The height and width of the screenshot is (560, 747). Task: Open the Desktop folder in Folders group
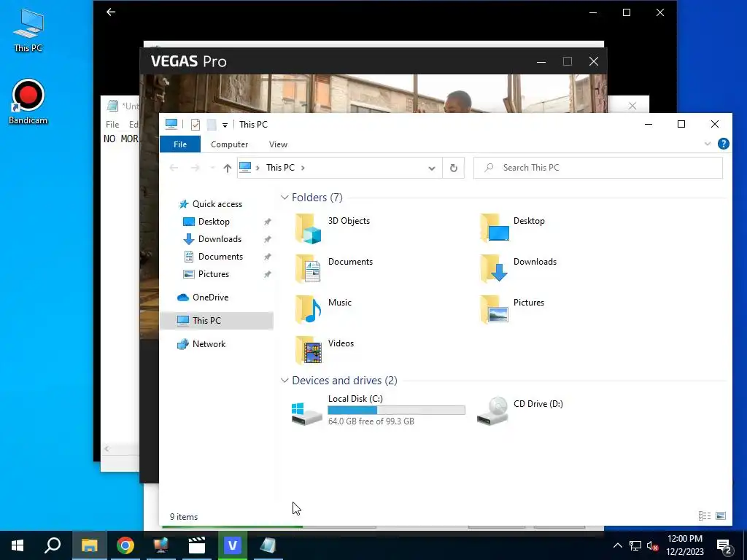[513, 228]
